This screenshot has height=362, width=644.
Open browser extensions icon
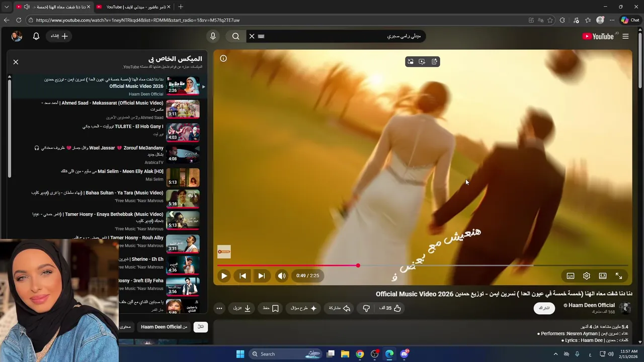[562, 20]
